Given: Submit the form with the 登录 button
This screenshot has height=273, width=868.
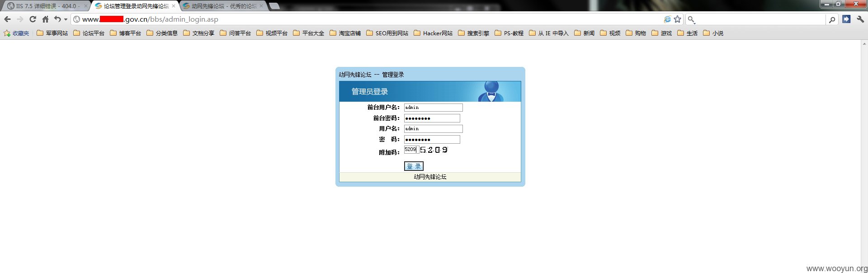Looking at the screenshot, I should click(x=414, y=166).
